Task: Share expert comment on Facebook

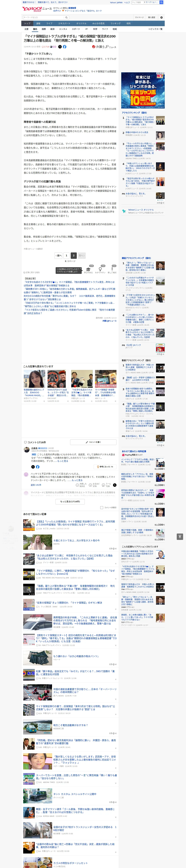Action: (x=38, y=467)
